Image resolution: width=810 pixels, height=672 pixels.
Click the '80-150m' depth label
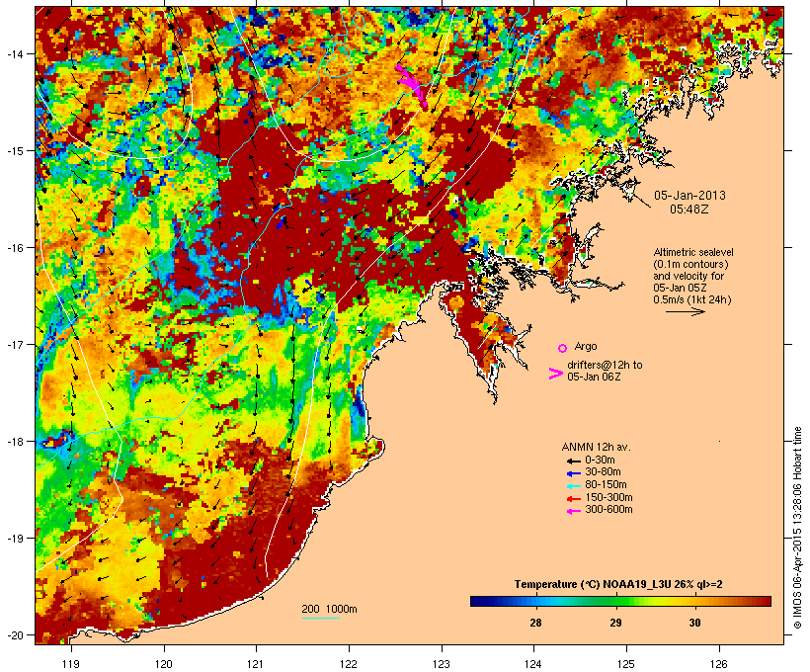606,485
